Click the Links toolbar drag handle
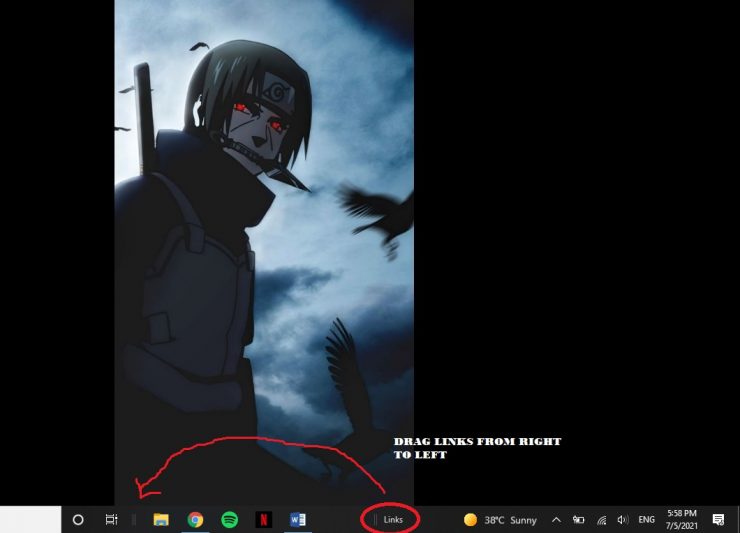 375,520
